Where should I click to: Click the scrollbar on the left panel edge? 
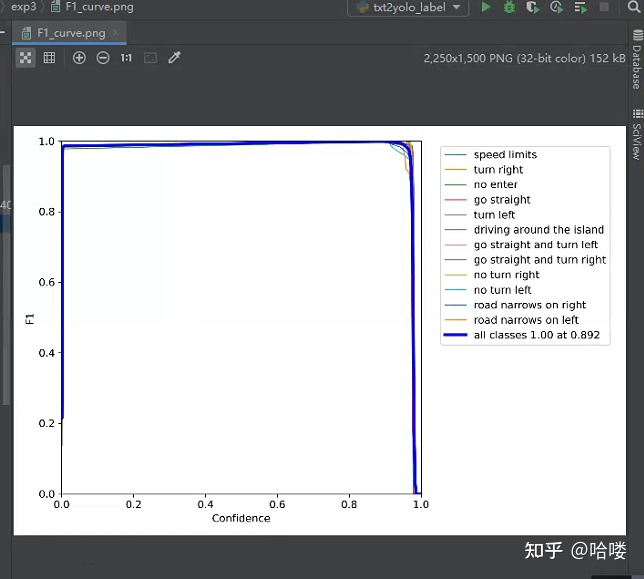pos(6,285)
